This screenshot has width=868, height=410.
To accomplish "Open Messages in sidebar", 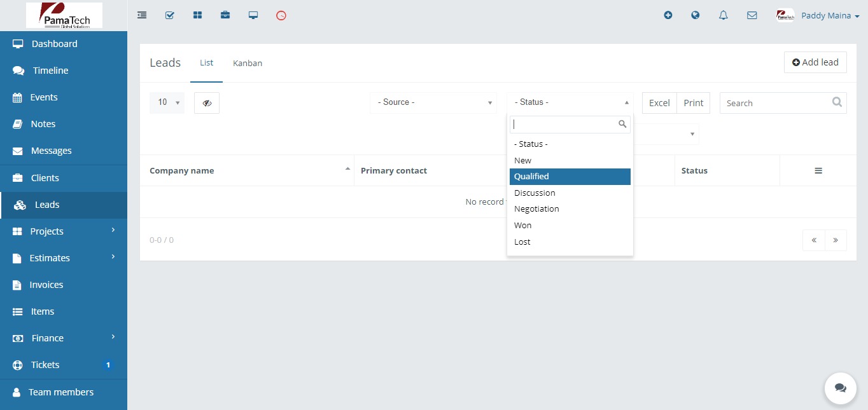I will tap(64, 151).
